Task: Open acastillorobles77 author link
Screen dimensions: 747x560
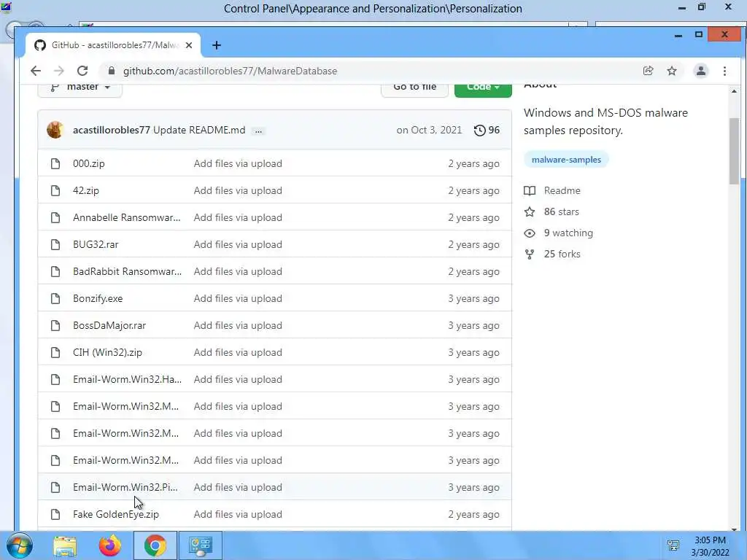Action: (x=112, y=130)
